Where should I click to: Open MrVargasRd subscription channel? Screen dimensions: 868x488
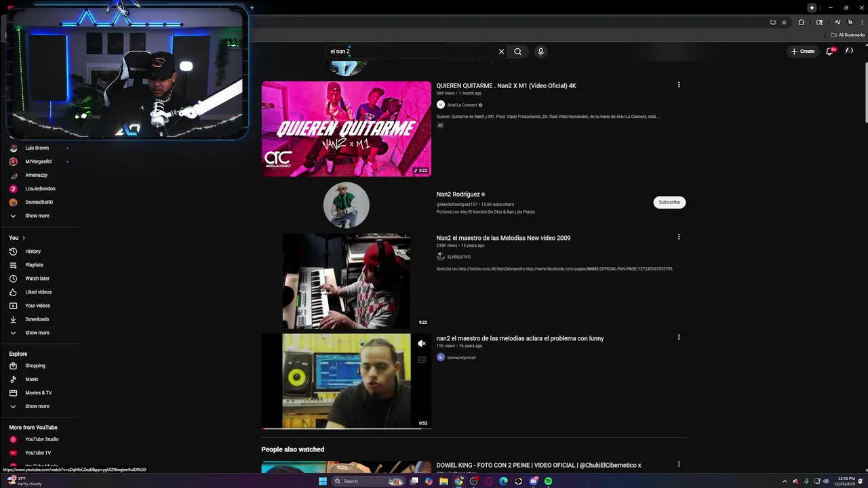(x=39, y=161)
